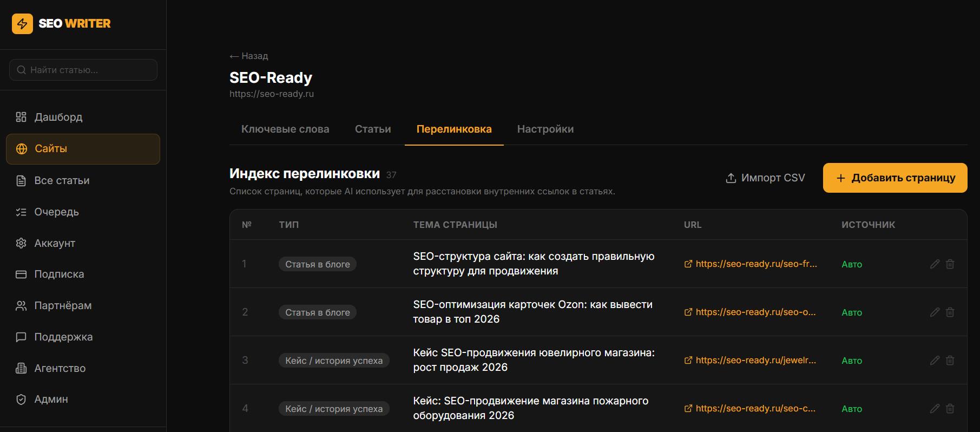Image resolution: width=980 pixels, height=432 pixels.
Task: Click the Аккаунт gear icon
Action: click(21, 243)
